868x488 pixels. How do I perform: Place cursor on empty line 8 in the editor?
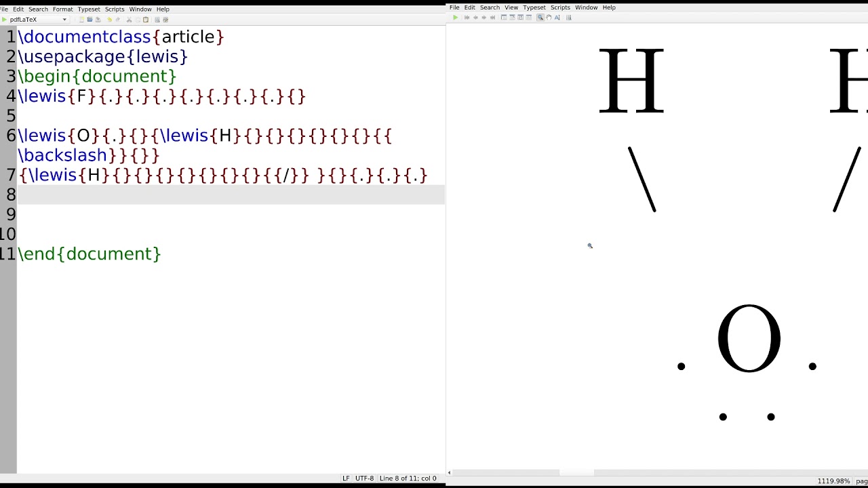click(231, 195)
